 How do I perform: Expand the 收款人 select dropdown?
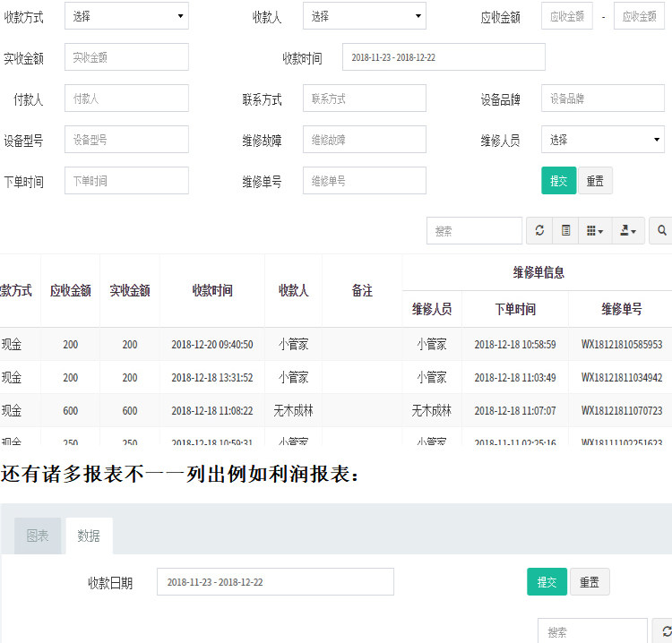pyautogui.click(x=365, y=16)
